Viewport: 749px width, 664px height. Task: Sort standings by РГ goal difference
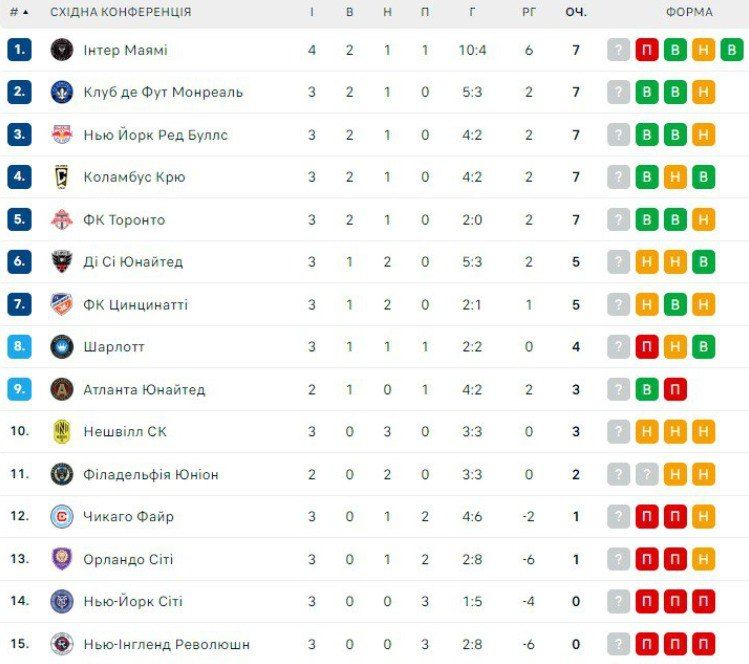coord(529,12)
